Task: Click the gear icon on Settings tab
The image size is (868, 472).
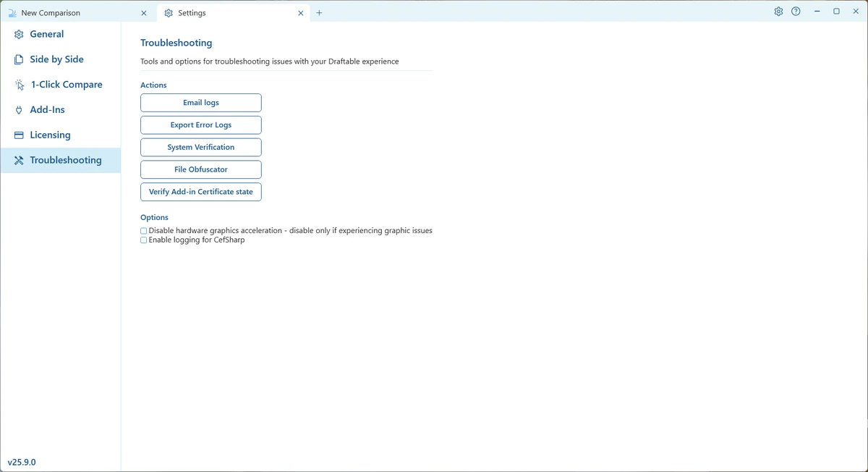Action: (169, 13)
